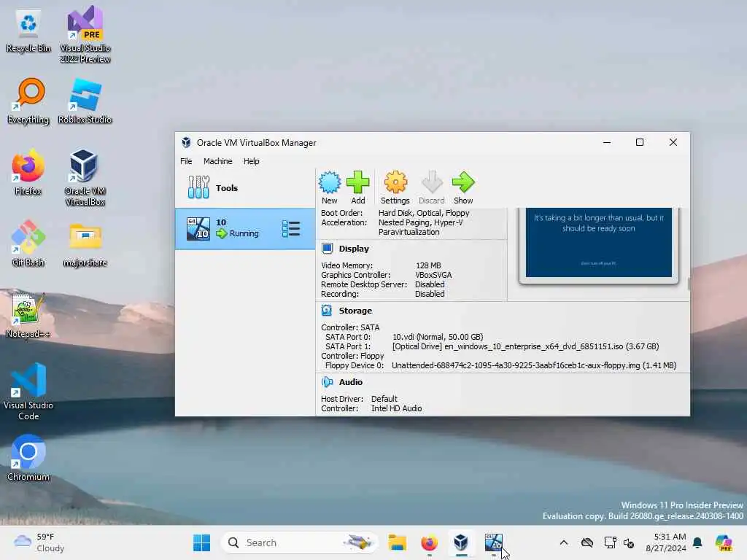Select the Tools wrench icon
The image size is (747, 560).
(198, 187)
